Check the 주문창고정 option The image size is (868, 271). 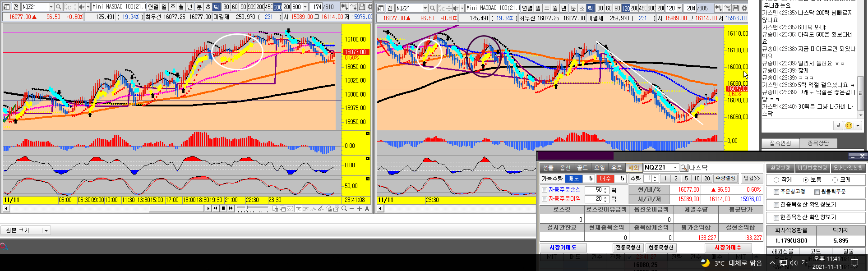[776, 192]
